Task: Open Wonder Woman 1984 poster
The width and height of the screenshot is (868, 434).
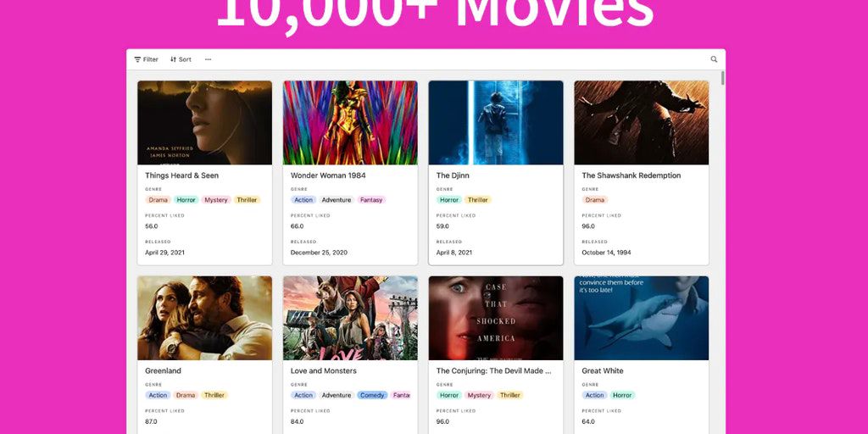Action: pos(350,122)
